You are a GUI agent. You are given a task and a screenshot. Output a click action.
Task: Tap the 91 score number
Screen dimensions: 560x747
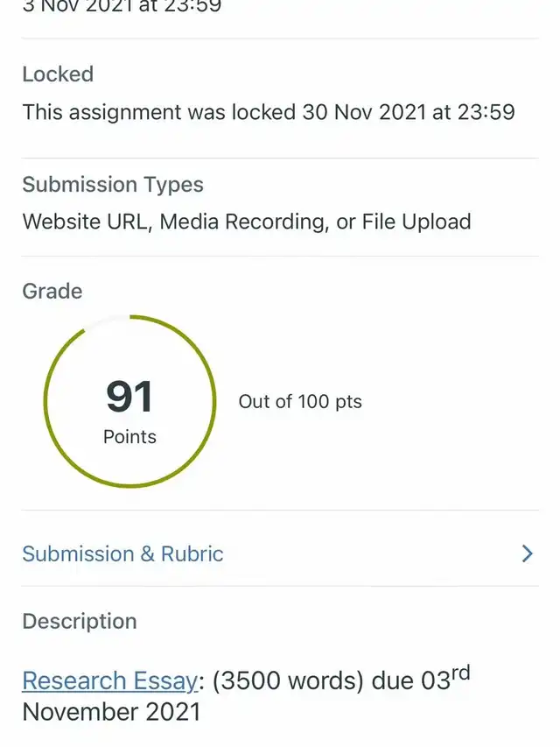pos(129,396)
